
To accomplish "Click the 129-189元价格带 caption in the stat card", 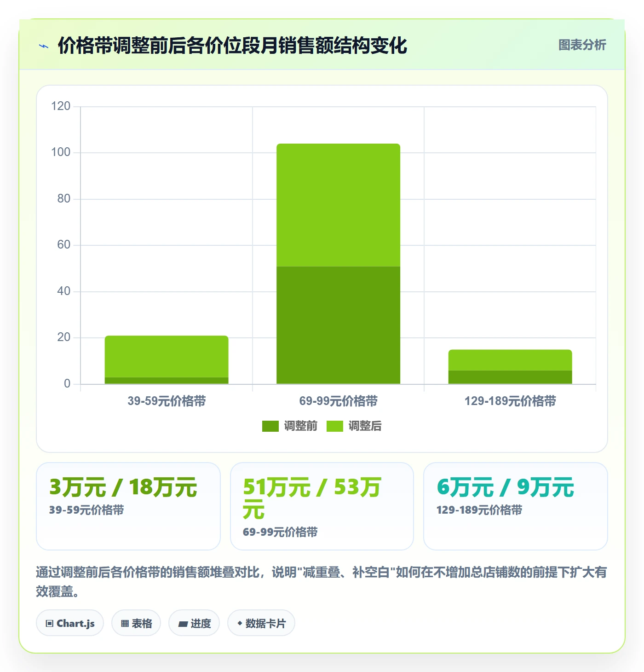I will tap(479, 510).
